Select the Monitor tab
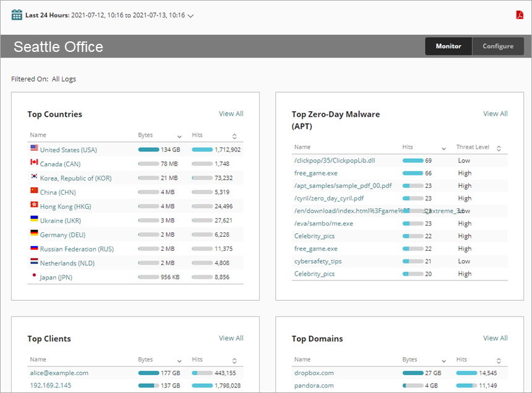This screenshot has width=532, height=393. pos(448,46)
